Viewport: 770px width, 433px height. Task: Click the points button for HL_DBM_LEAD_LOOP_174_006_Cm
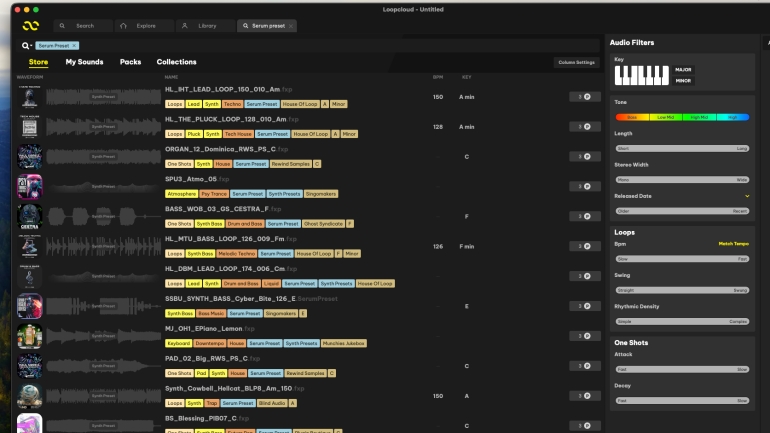[583, 276]
